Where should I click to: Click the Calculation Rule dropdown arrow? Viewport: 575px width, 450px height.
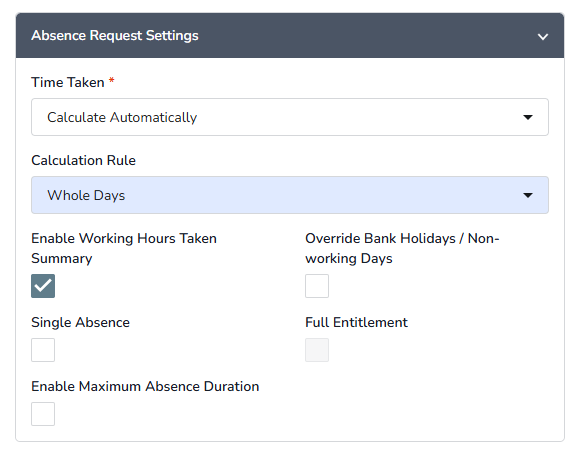pos(528,195)
